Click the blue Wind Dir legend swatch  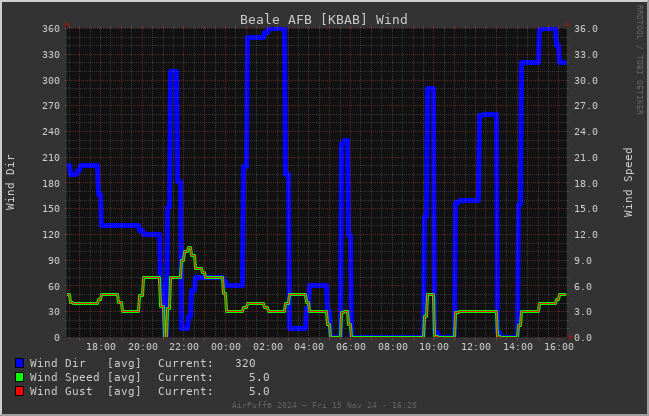click(x=19, y=363)
